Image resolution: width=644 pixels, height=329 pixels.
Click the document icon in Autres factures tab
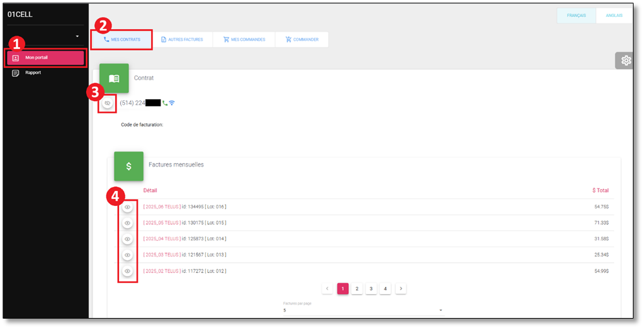point(164,40)
